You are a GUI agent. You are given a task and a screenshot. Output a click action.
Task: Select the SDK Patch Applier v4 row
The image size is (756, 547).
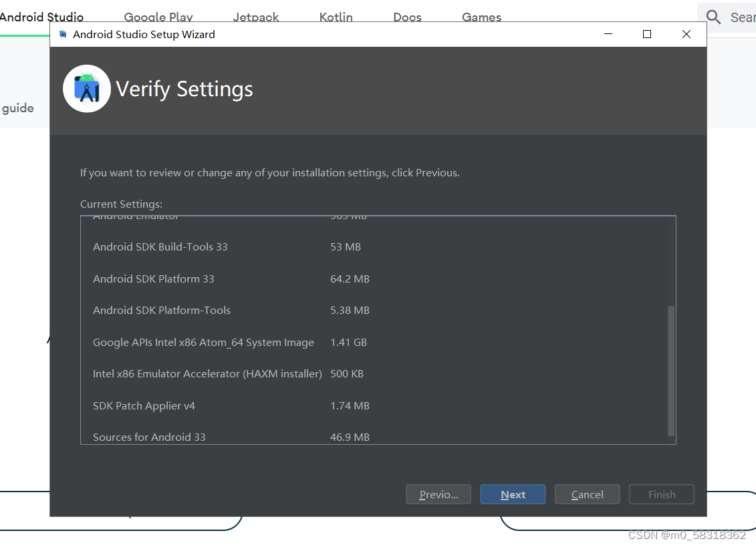[378, 406]
